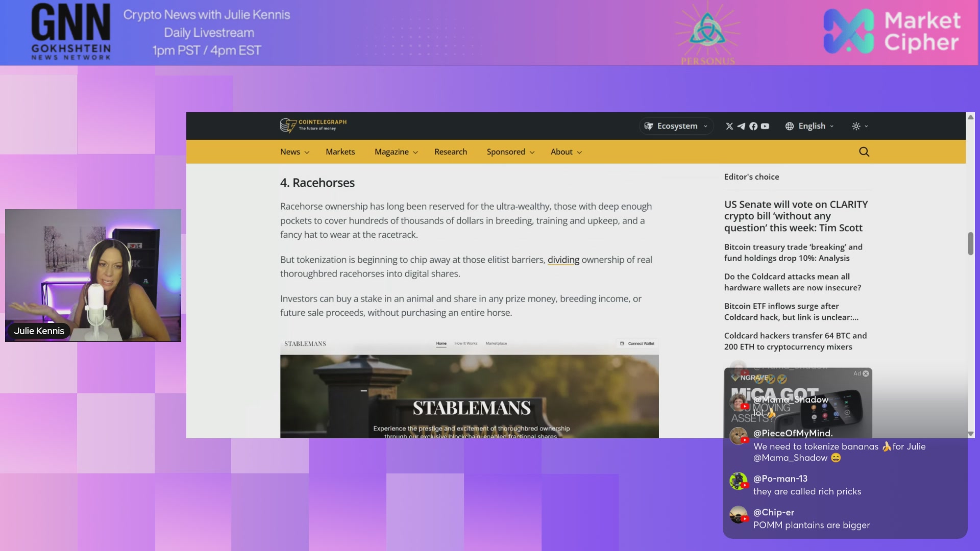Select How It Works in Stablemans screenshot
Screen dimensions: 980x551
tap(466, 343)
